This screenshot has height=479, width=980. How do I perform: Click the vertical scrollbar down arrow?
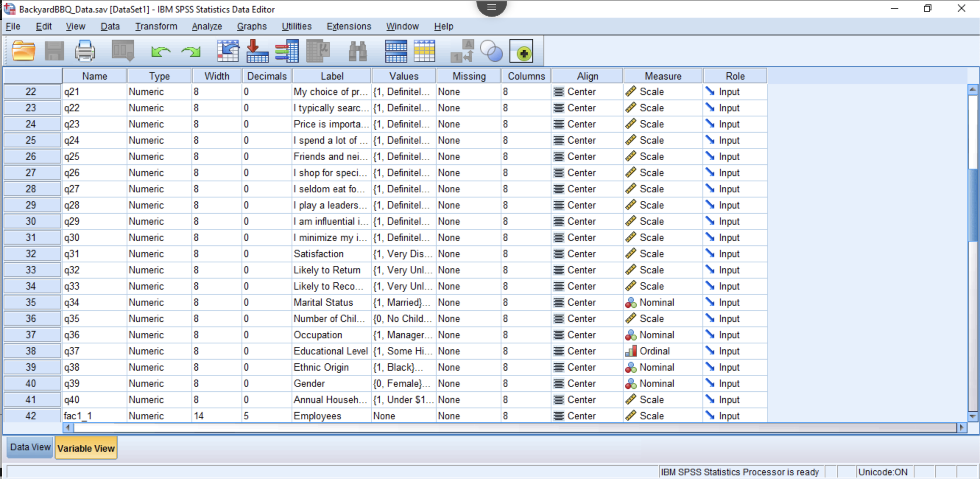point(973,417)
